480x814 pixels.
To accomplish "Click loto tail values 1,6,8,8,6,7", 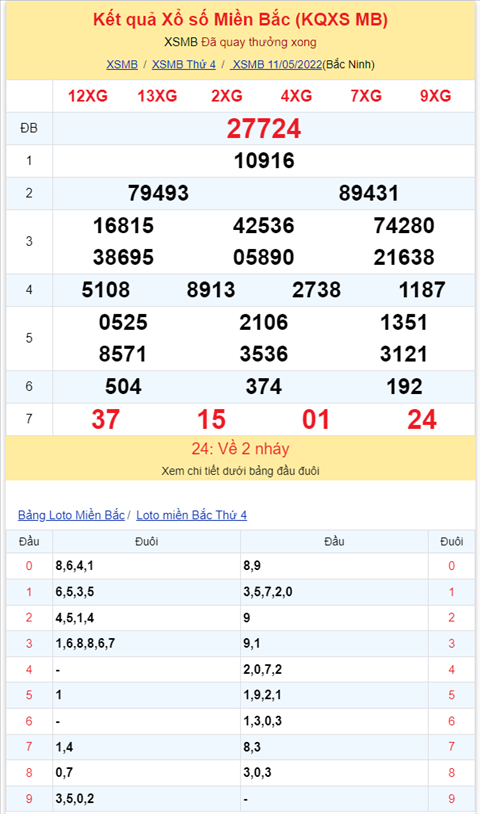I will tap(85, 644).
